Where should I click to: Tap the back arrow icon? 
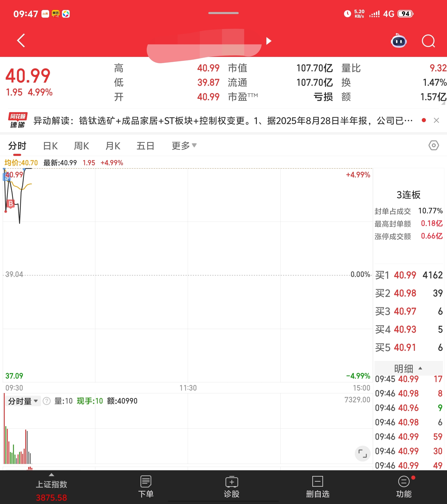[21, 40]
